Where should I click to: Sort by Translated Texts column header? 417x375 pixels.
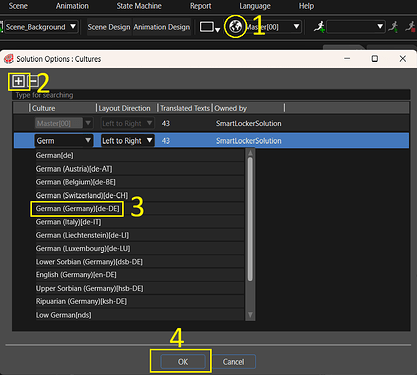[x=185, y=108]
